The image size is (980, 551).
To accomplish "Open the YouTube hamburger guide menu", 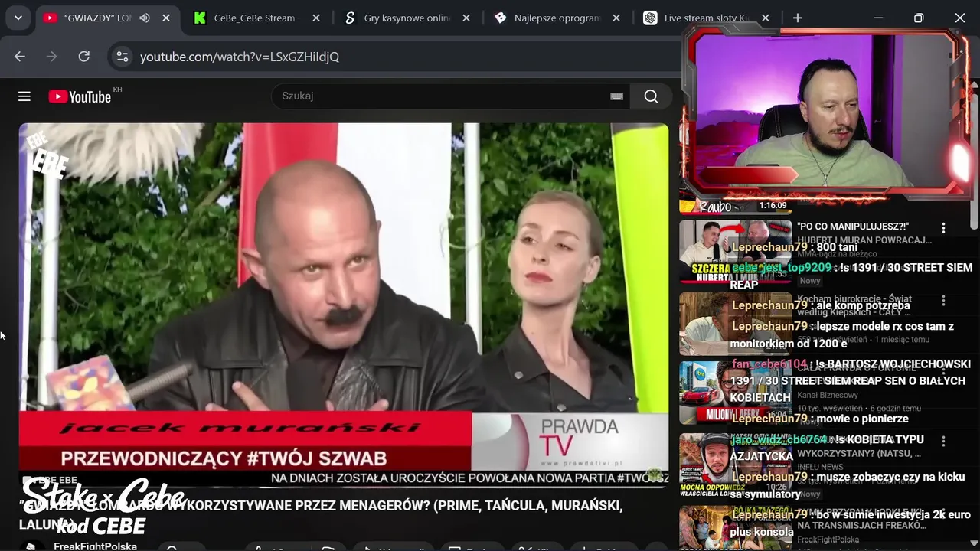I will pyautogui.click(x=24, y=96).
